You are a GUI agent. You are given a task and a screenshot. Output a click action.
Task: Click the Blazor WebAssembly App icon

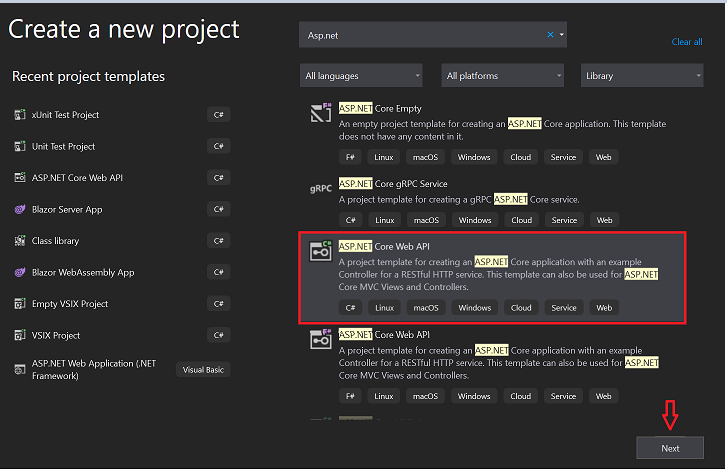(x=19, y=272)
